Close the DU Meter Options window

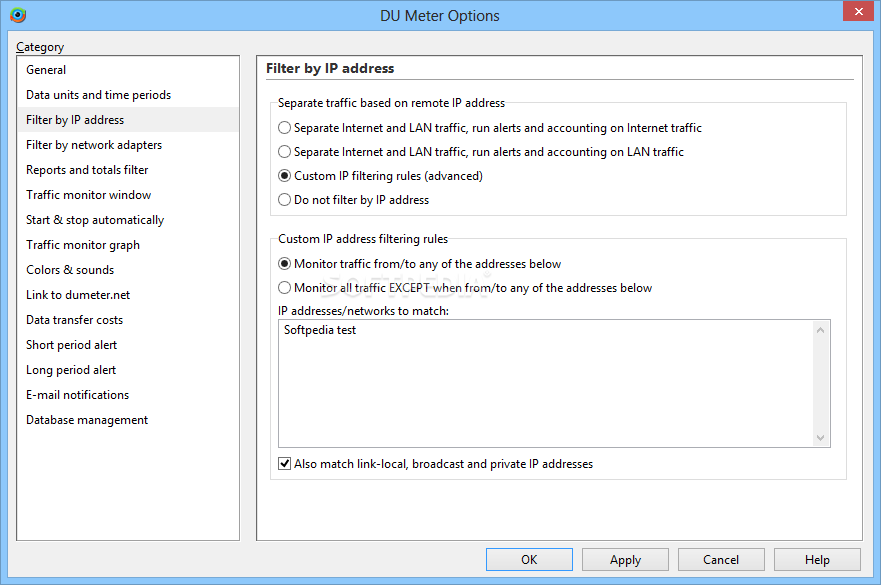tap(859, 11)
